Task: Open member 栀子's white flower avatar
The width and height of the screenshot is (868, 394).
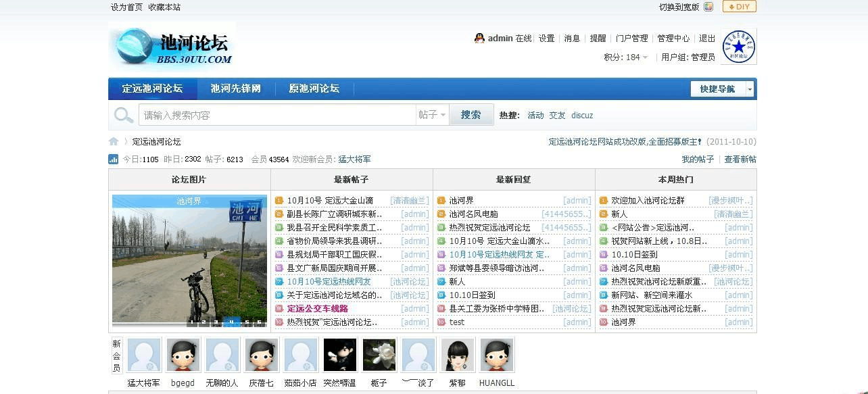Action: [379, 355]
